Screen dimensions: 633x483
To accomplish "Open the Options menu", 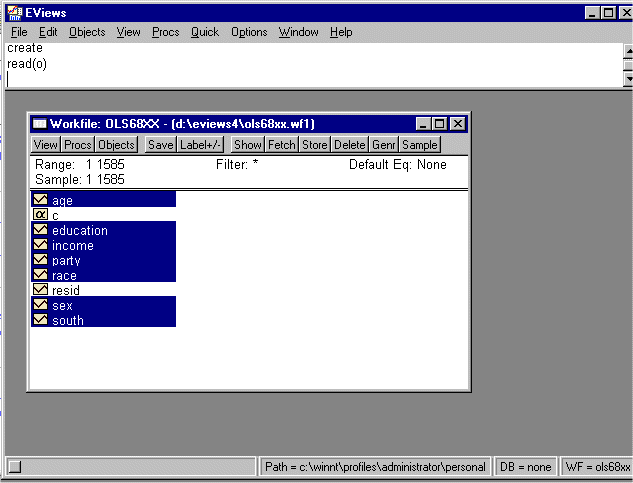I will [249, 32].
